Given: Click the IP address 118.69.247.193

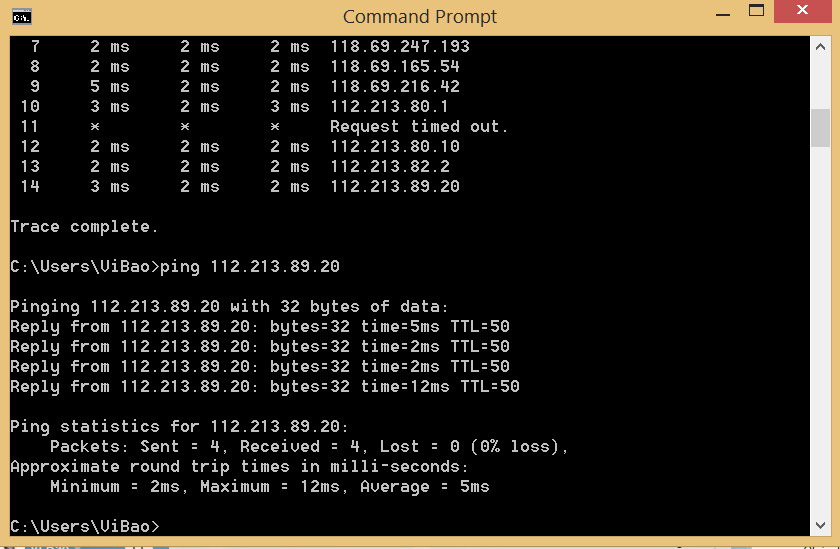Looking at the screenshot, I should pos(400,47).
